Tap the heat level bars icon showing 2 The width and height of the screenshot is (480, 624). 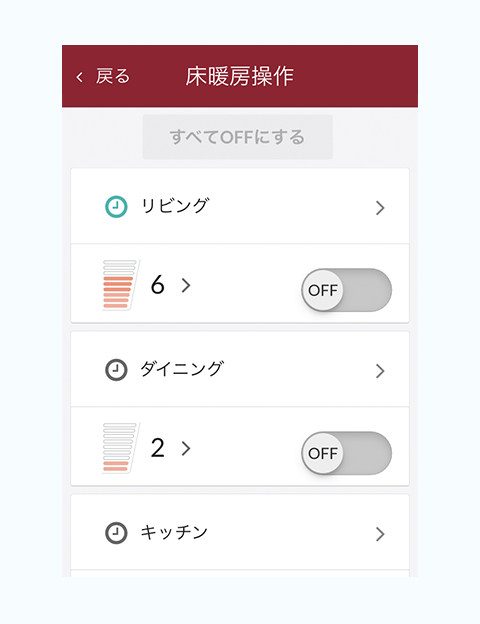pos(119,448)
